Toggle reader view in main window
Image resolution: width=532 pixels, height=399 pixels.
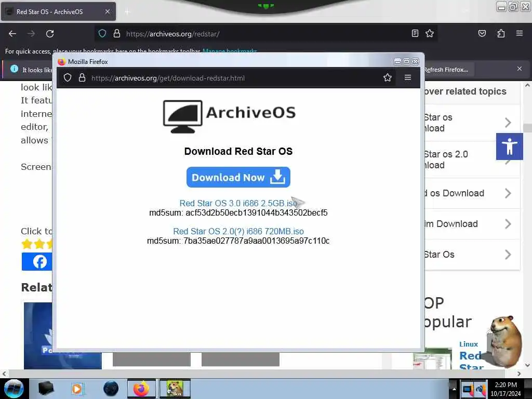tap(415, 33)
